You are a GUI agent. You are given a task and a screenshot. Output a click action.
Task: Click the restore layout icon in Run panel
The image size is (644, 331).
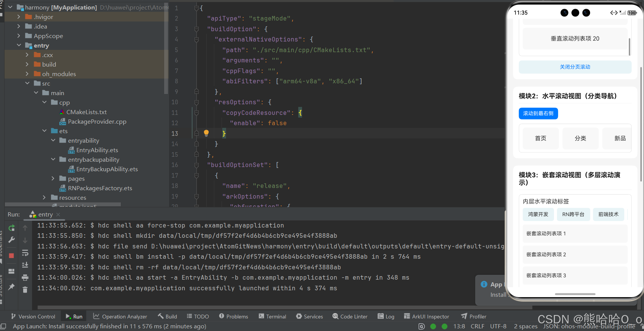(11, 271)
